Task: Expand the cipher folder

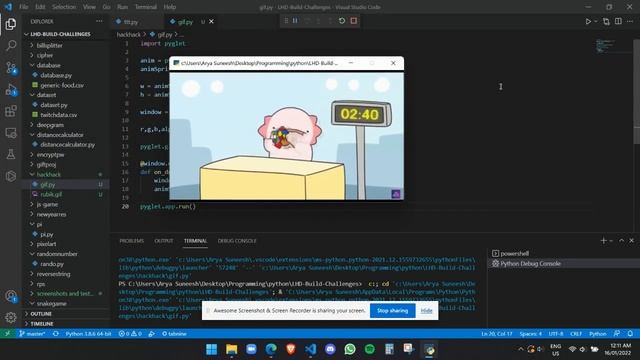Action: pos(44,55)
